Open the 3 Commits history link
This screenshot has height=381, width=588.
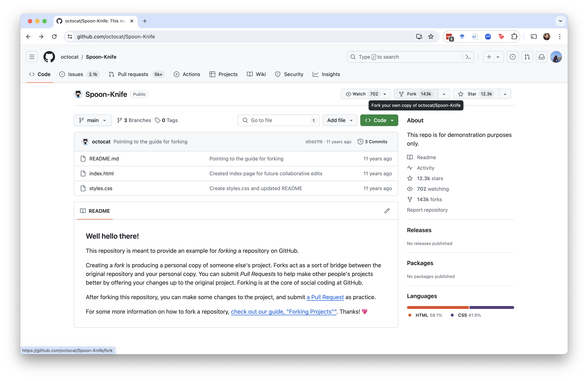click(372, 142)
